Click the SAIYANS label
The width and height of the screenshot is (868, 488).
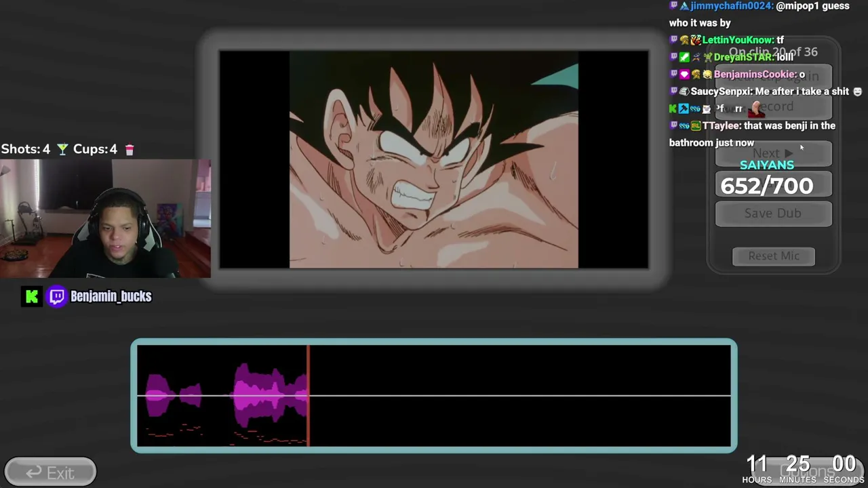[x=767, y=165]
